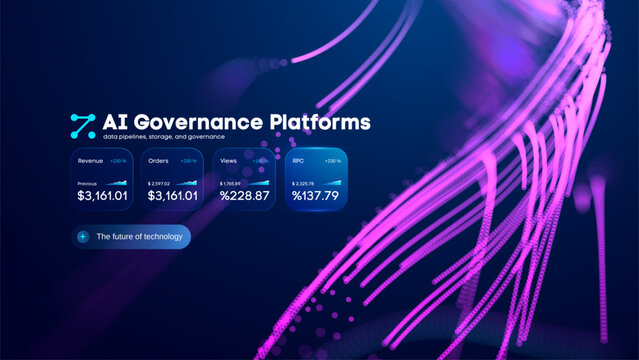Click The future of technology button
Viewport: 639px width, 360px height.
coord(131,236)
